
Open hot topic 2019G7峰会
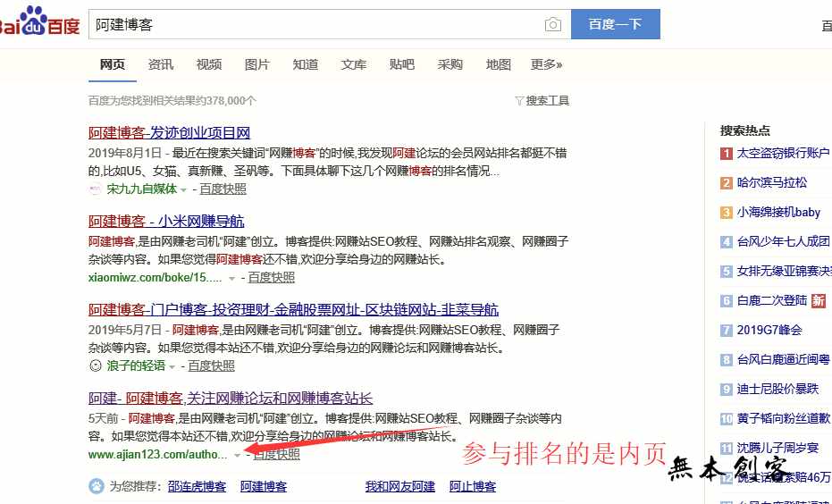coord(769,331)
